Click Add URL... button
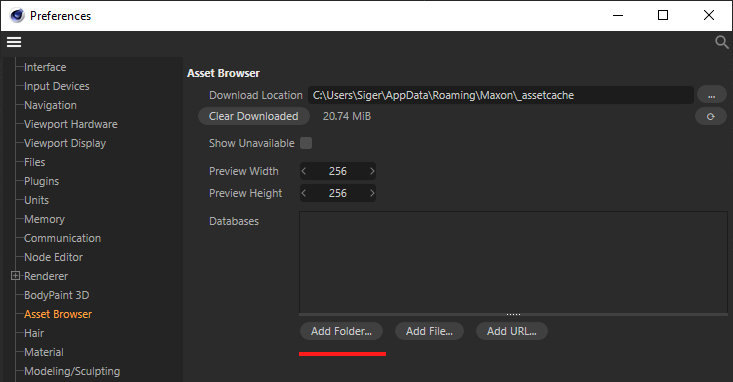Image resolution: width=733 pixels, height=382 pixels. pyautogui.click(x=511, y=331)
